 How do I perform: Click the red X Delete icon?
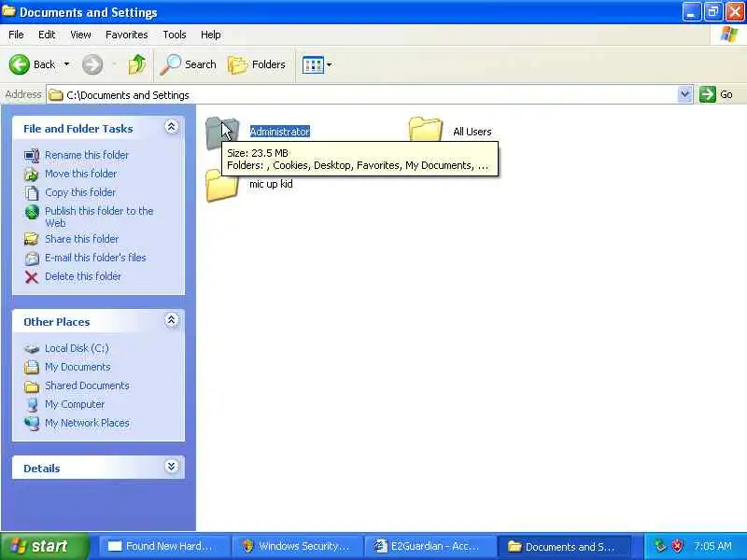(32, 276)
